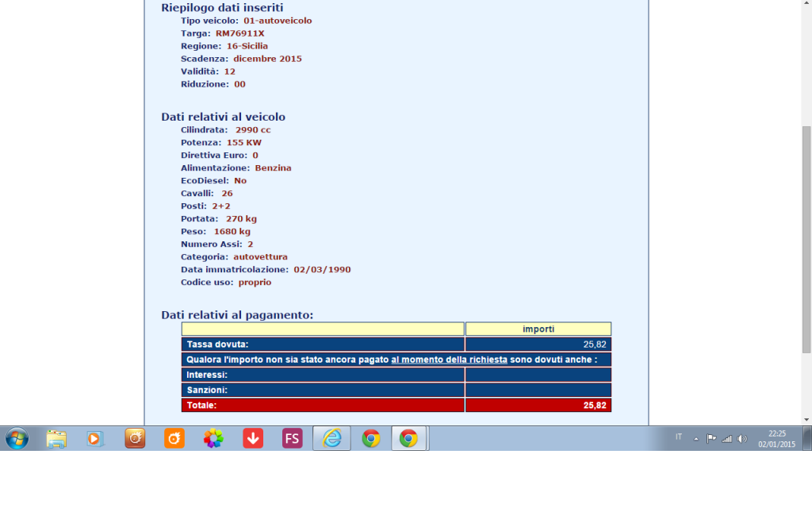
Task: Switch to the Internet Explorer window
Action: tap(331, 438)
